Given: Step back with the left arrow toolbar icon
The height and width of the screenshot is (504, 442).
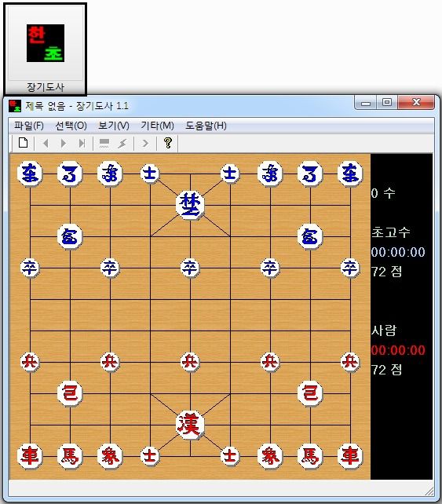Looking at the screenshot, I should click(46, 143).
